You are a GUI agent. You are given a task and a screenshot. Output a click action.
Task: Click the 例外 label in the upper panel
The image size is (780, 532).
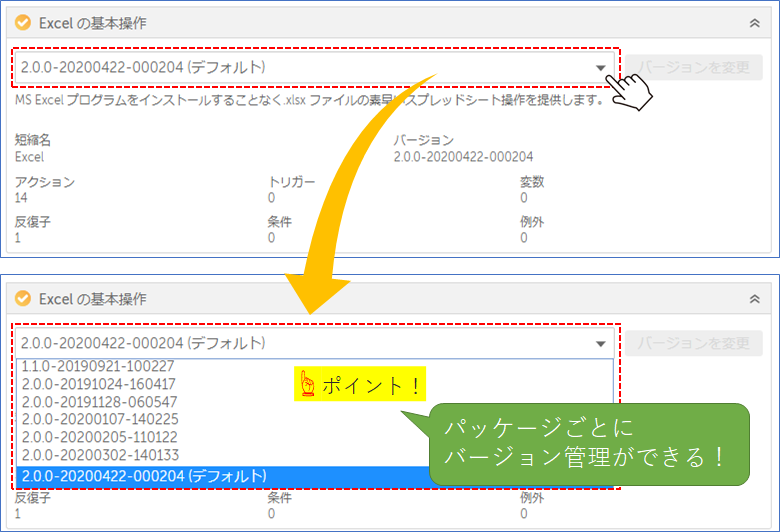532,221
